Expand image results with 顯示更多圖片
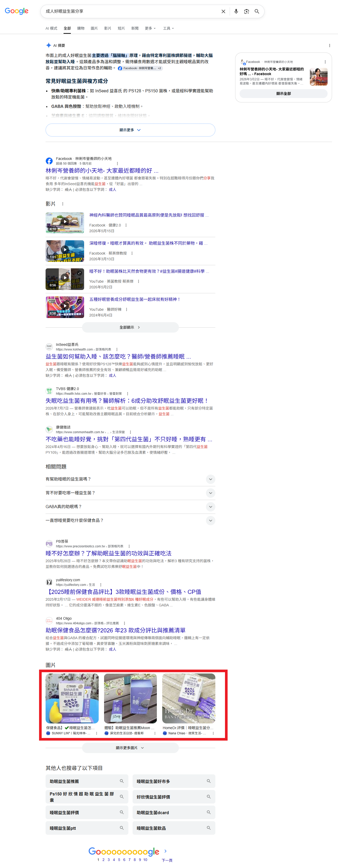The width and height of the screenshot is (338, 868). pos(130,748)
